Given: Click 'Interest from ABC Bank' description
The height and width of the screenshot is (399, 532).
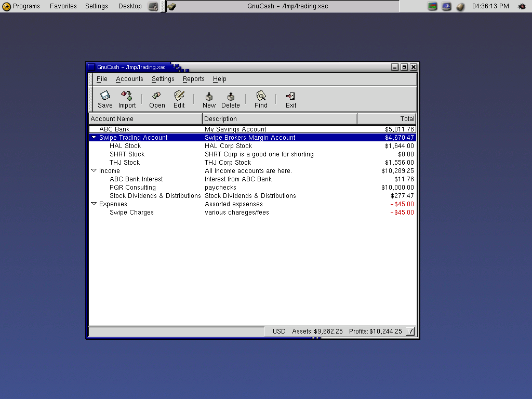Looking at the screenshot, I should [x=238, y=179].
